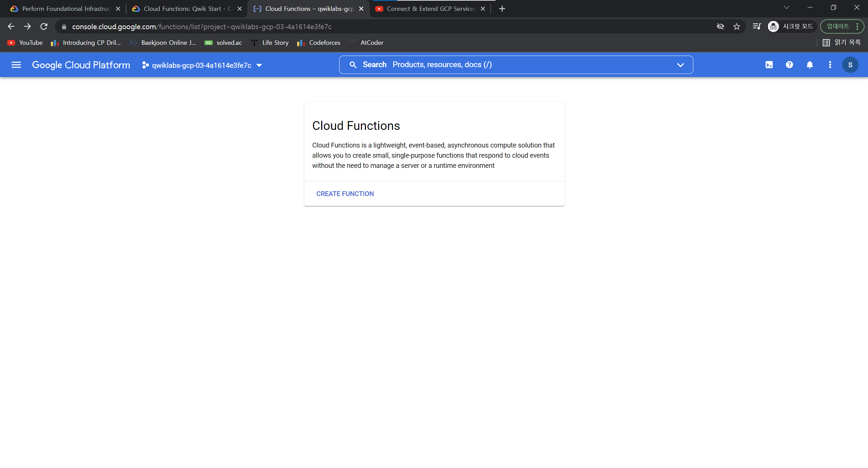The width and height of the screenshot is (868, 468).
Task: Open the tab search dropdown arrow
Action: click(x=787, y=7)
